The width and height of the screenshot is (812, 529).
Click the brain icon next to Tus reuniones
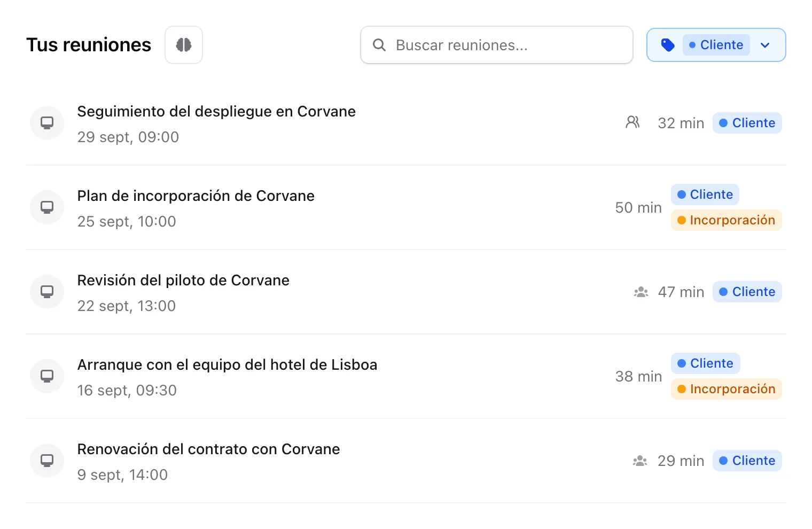184,45
